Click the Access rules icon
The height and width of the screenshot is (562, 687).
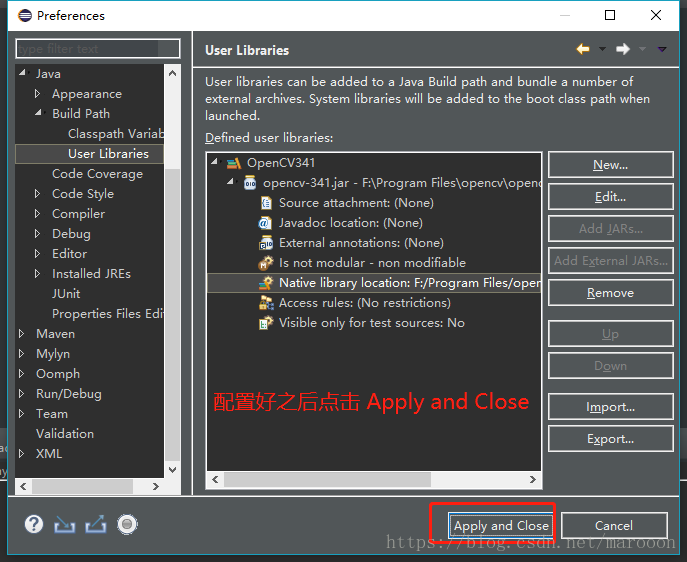pos(266,303)
